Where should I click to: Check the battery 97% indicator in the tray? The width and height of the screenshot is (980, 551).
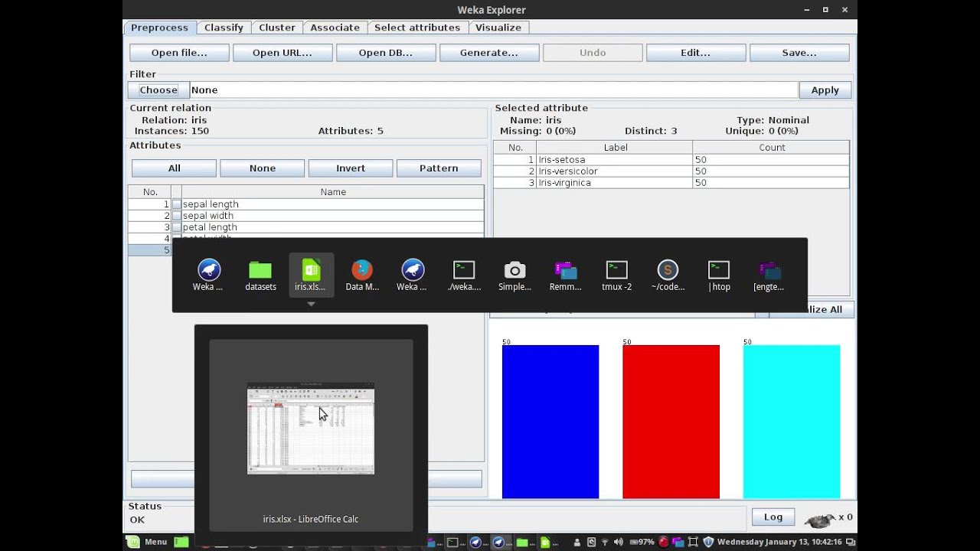(x=642, y=542)
